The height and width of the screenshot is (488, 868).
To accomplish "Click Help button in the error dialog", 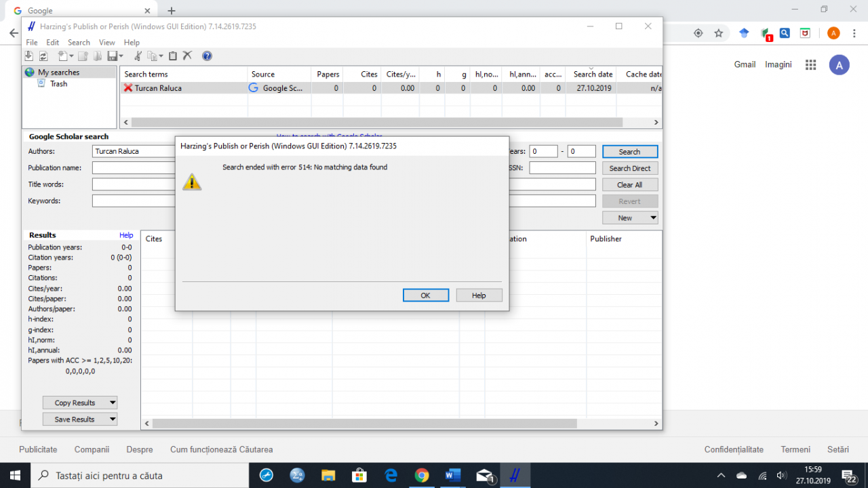I will pyautogui.click(x=479, y=296).
